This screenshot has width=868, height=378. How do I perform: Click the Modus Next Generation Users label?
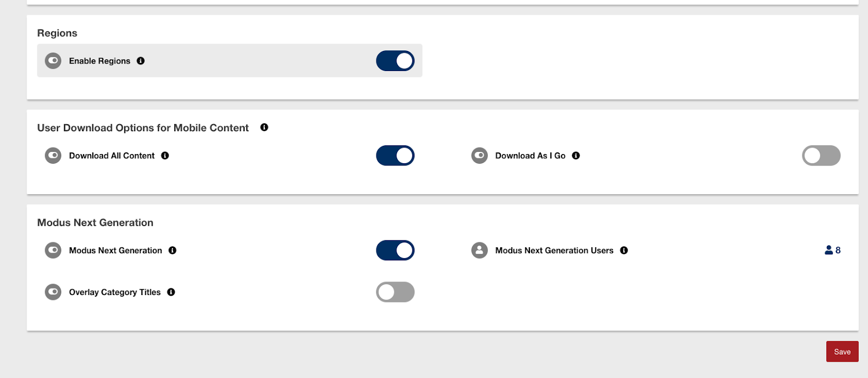click(554, 251)
